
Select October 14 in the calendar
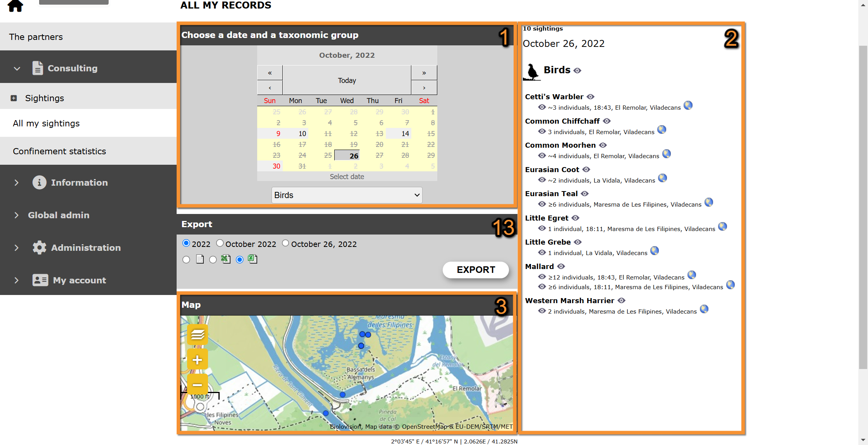click(405, 133)
